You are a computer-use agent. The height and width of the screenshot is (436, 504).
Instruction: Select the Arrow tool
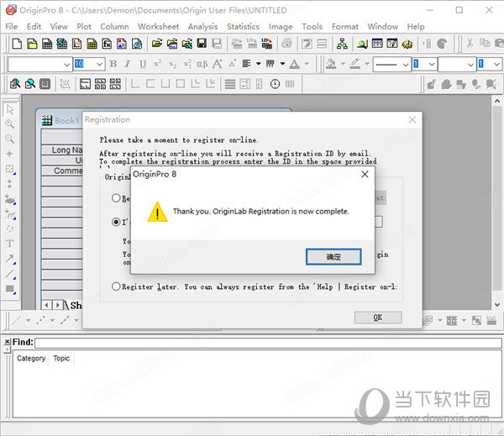click(x=10, y=259)
